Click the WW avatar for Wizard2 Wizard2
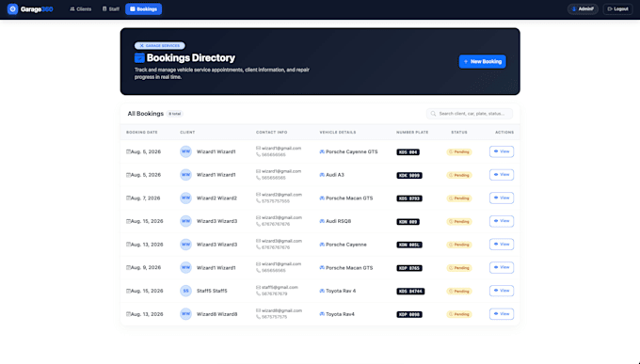Viewport: 640px width, 364px height. pyautogui.click(x=185, y=198)
